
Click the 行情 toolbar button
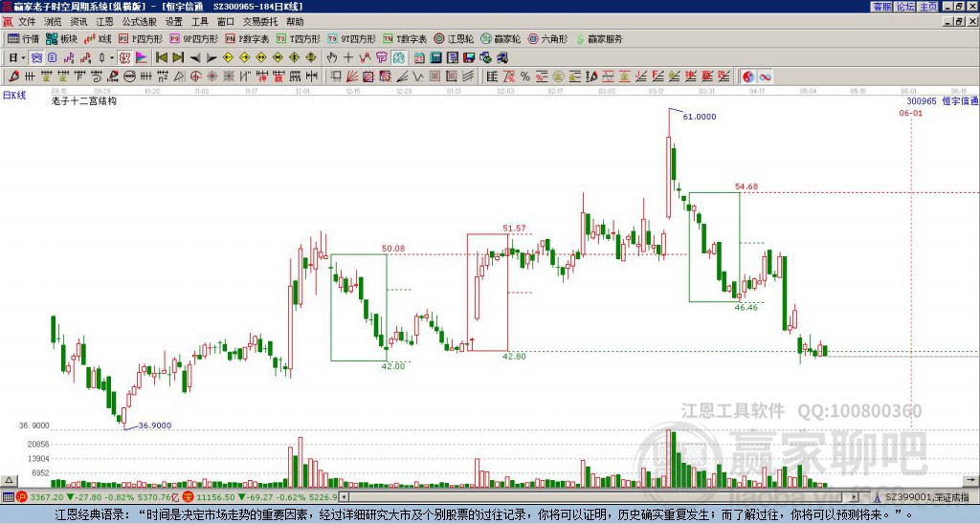(x=24, y=38)
